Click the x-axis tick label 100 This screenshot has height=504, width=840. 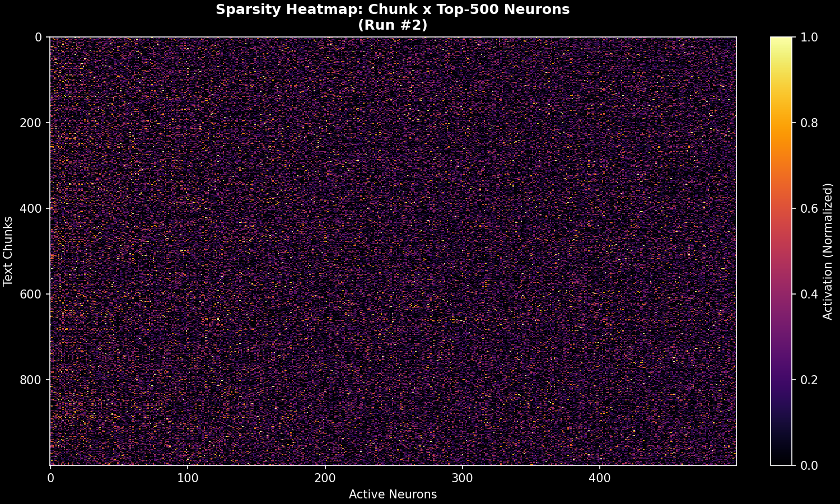(x=188, y=479)
